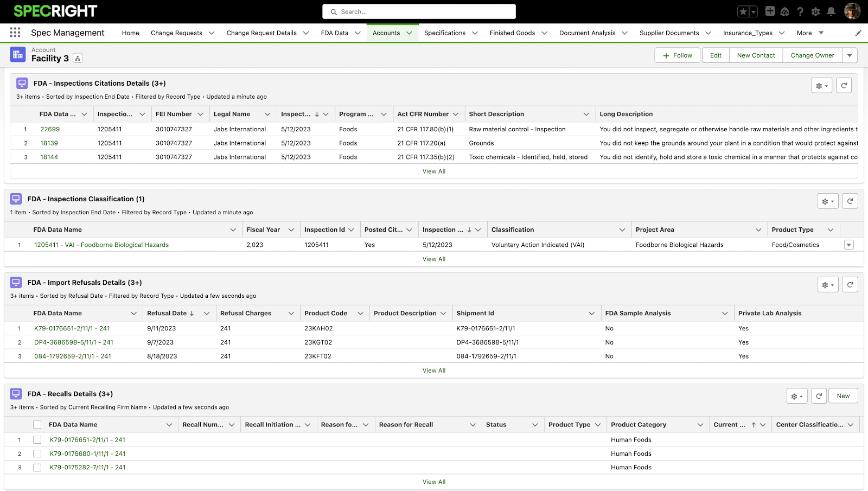Open the user profile avatar
This screenshot has height=491, width=868.
click(x=852, y=11)
